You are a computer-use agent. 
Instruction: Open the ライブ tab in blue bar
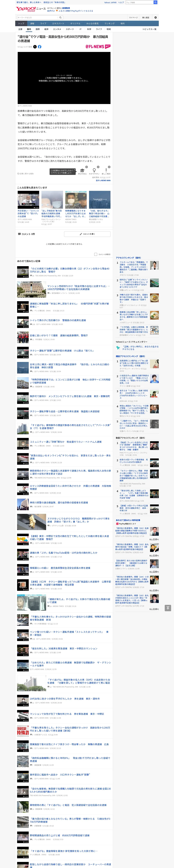pyautogui.click(x=43, y=24)
